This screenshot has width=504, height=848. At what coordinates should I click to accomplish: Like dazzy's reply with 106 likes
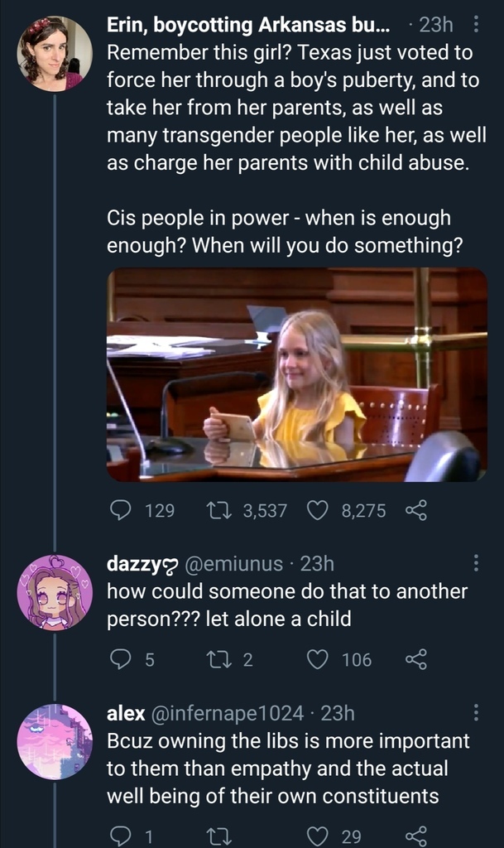(x=319, y=659)
